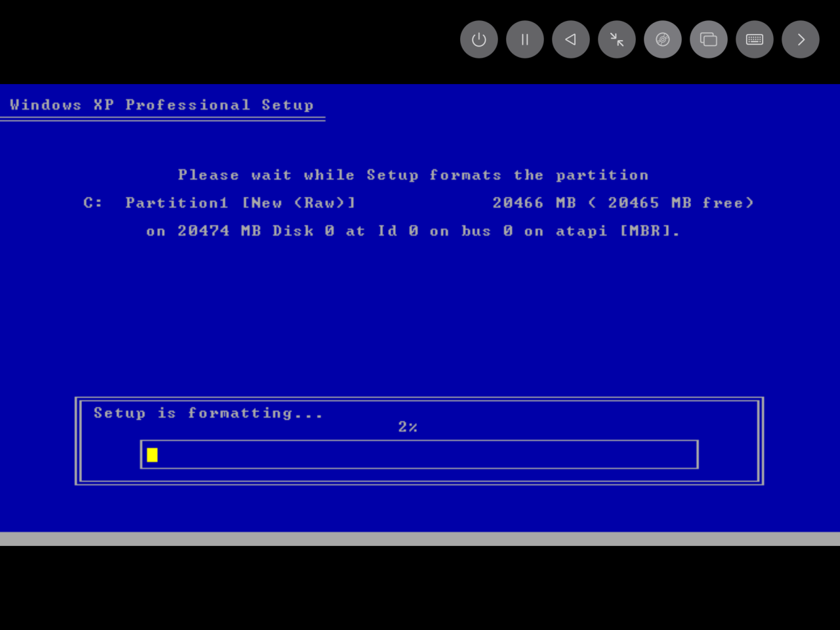The height and width of the screenshot is (630, 840).
Task: Click the 'C:' drive letter
Action: point(93,203)
